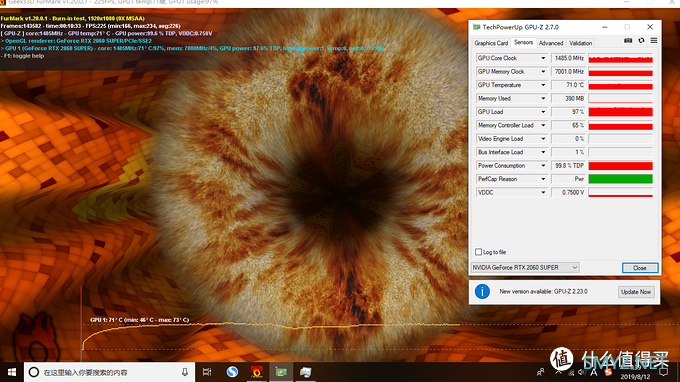The height and width of the screenshot is (382, 680).
Task: Expand the PerfCap Reason dropdown arrow
Action: 543,179
